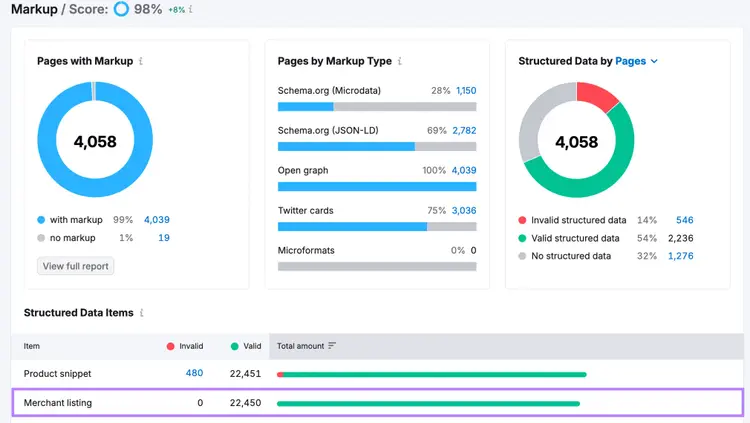Click the Merchant listing total amount bar
This screenshot has height=423, width=750.
pyautogui.click(x=428, y=403)
